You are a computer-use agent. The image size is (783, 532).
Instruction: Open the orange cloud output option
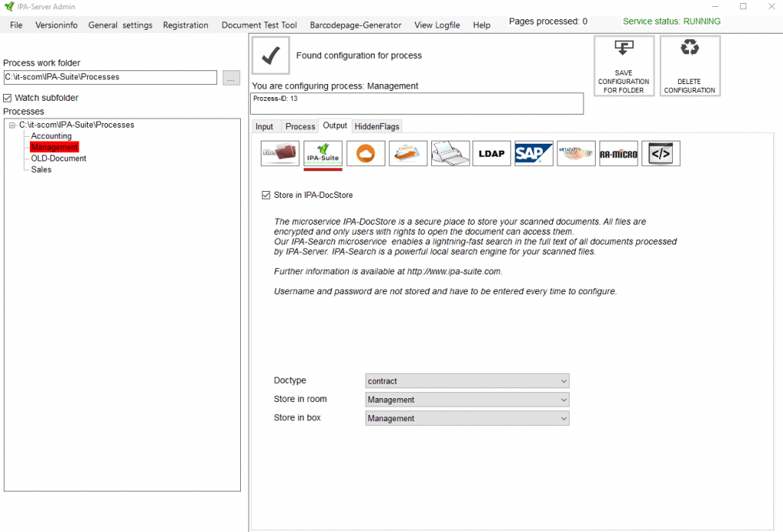[366, 154]
